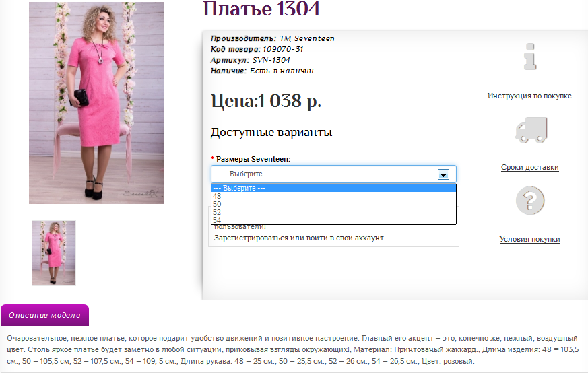Click the Наличие: Есть в наличии text

262,71
